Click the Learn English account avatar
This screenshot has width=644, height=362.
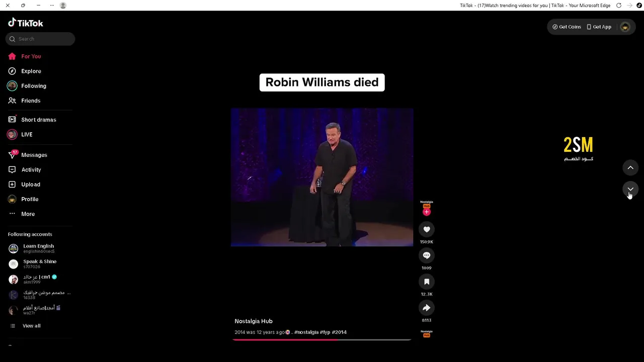(14, 248)
